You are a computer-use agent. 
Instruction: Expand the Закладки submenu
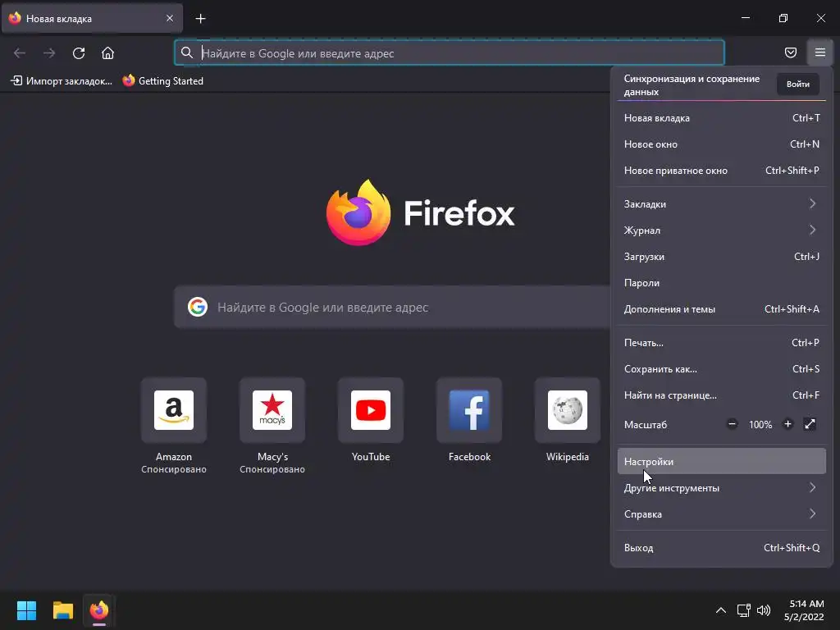pos(722,204)
